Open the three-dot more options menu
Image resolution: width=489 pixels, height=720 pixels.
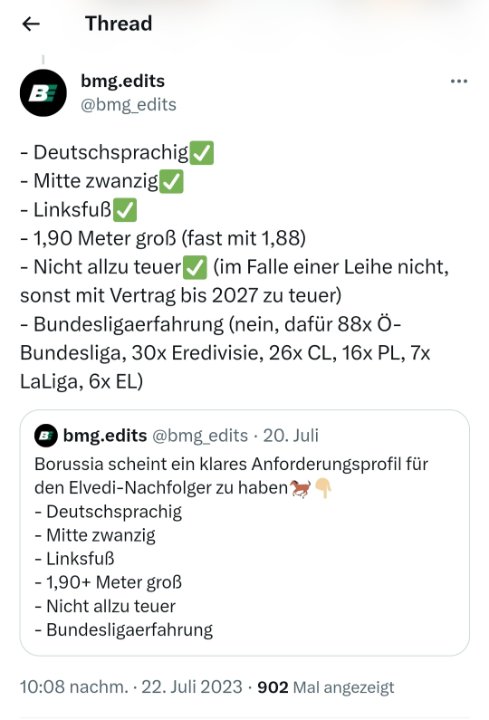(459, 81)
